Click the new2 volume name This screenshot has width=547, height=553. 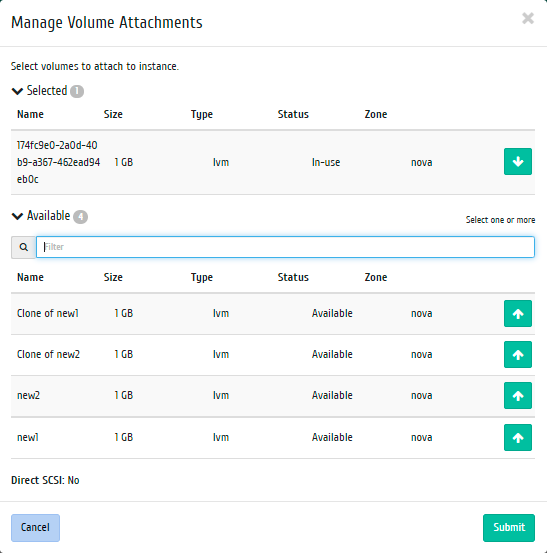pos(28,395)
